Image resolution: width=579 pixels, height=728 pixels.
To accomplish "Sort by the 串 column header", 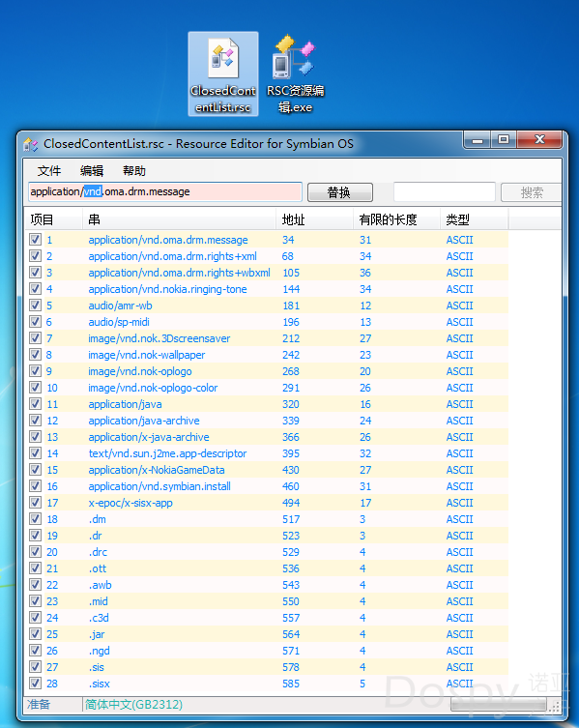I will click(179, 219).
